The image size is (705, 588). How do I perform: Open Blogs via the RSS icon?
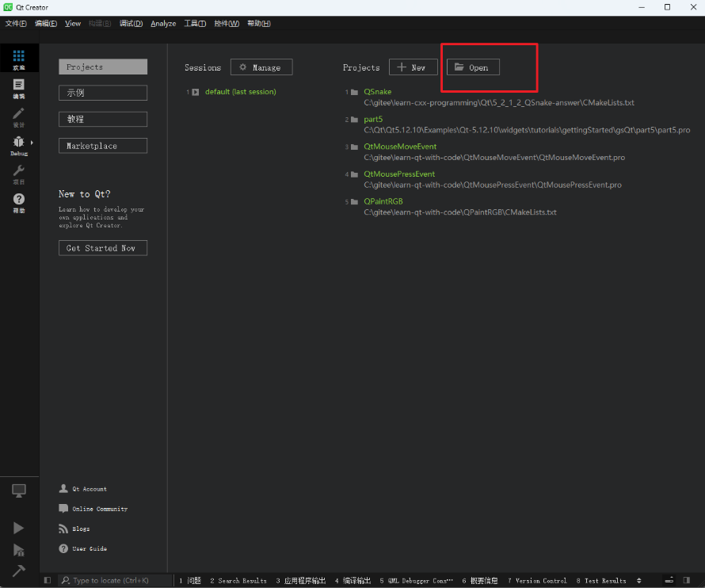(x=63, y=529)
